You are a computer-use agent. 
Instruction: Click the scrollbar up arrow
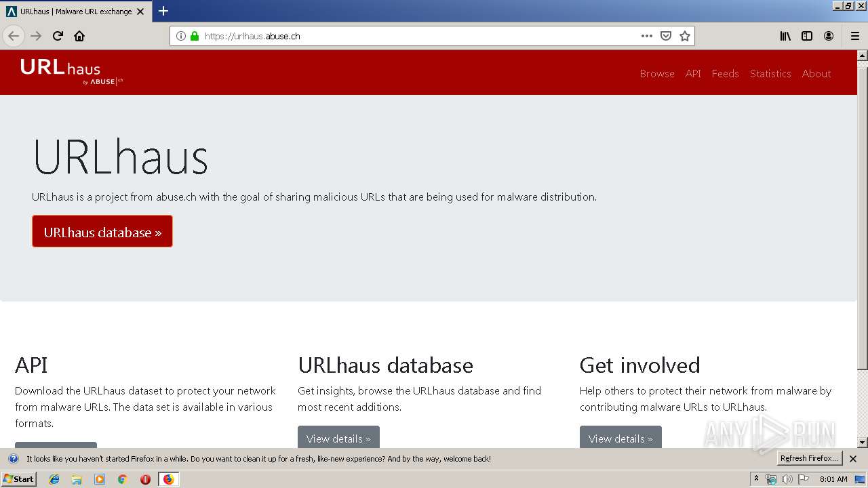862,55
